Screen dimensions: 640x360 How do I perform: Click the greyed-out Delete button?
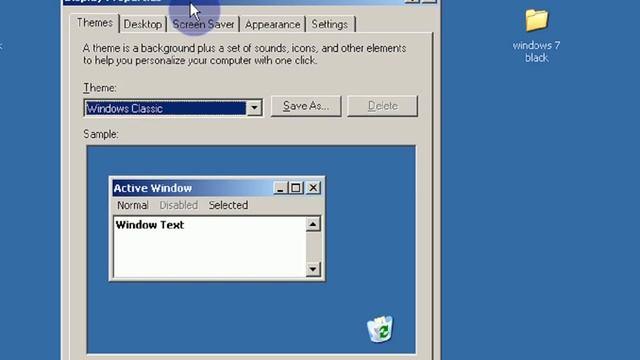382,106
